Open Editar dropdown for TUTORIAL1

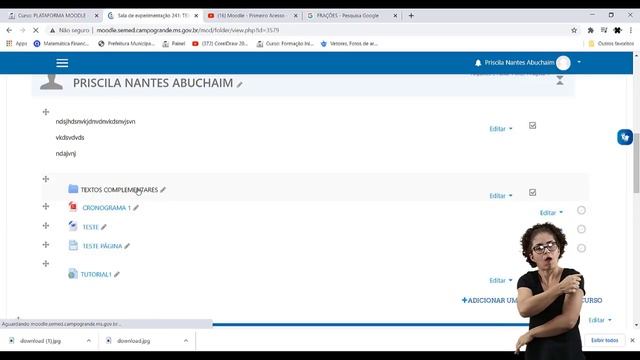pyautogui.click(x=501, y=280)
